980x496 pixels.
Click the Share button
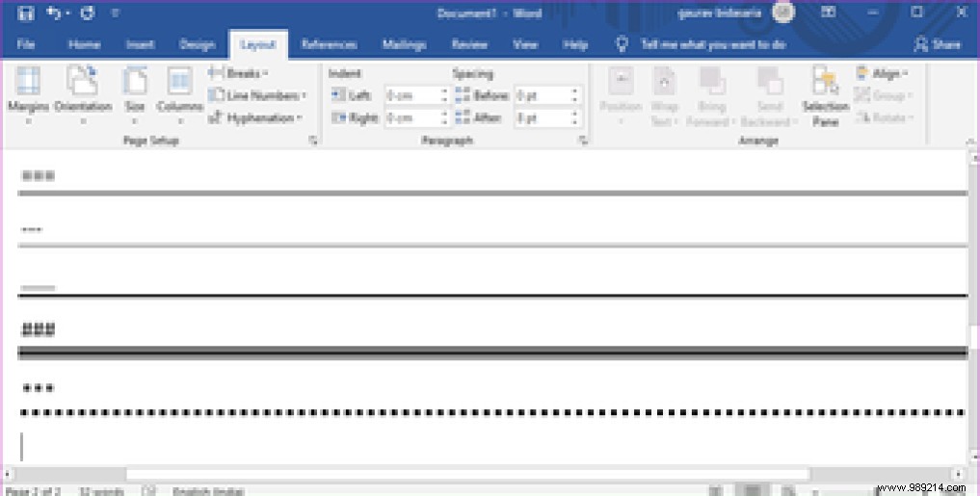(937, 44)
